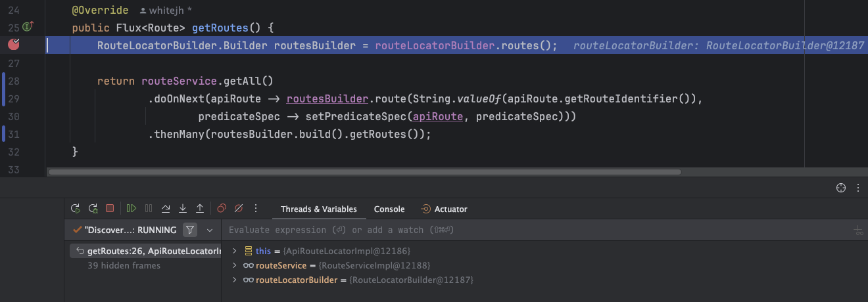Step into the method call

(x=183, y=209)
